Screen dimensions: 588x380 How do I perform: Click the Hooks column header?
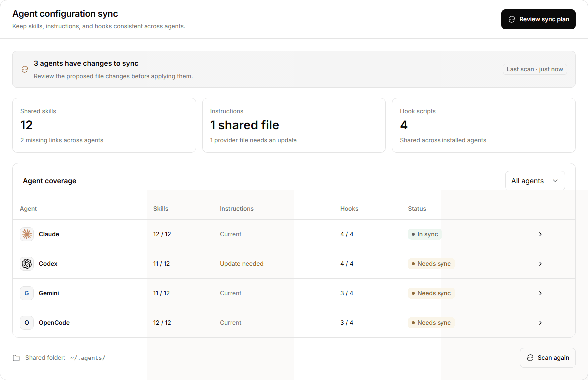[x=349, y=209]
